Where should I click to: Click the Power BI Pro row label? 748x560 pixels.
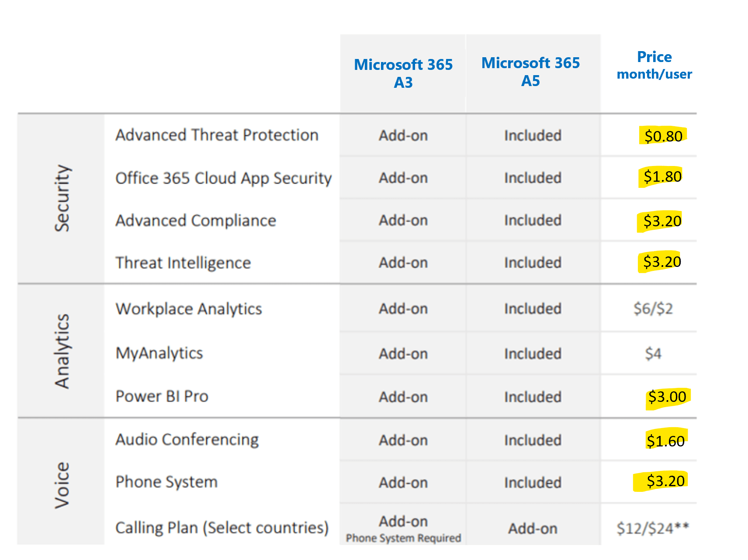pyautogui.click(x=162, y=396)
